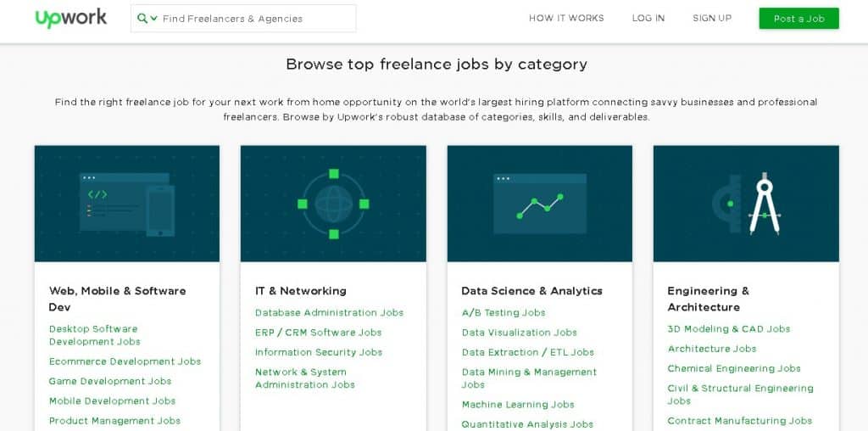Click the IT & Networking globe illustration
This screenshot has height=431, width=868.
pos(333,204)
